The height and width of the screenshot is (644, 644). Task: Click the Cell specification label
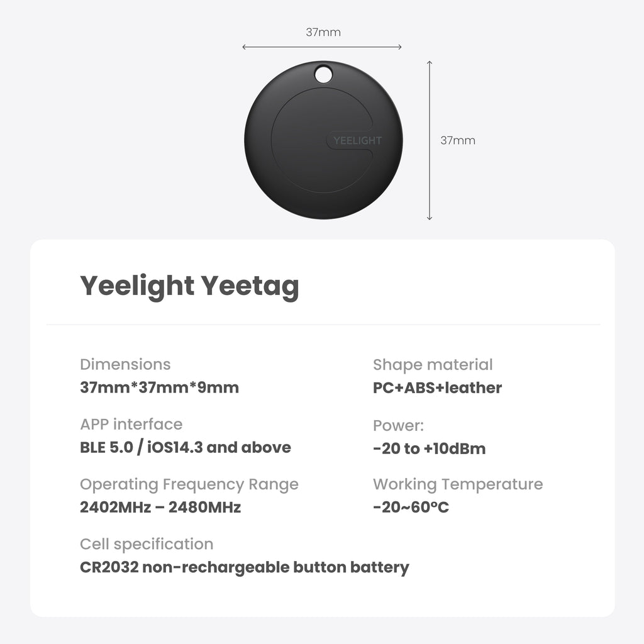(147, 544)
